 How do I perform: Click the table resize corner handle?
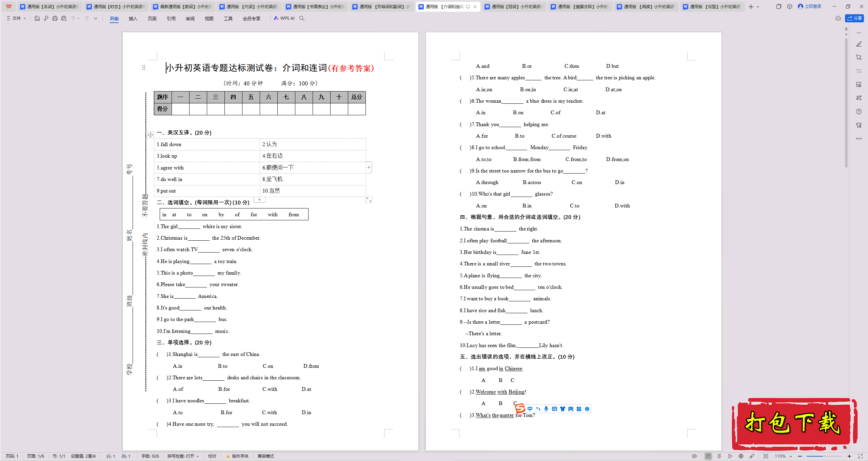[x=369, y=200]
